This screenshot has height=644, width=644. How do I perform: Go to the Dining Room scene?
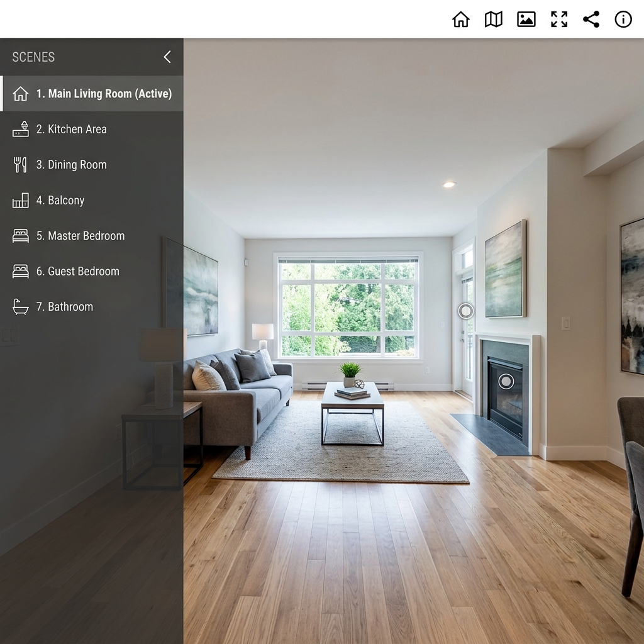click(x=92, y=165)
